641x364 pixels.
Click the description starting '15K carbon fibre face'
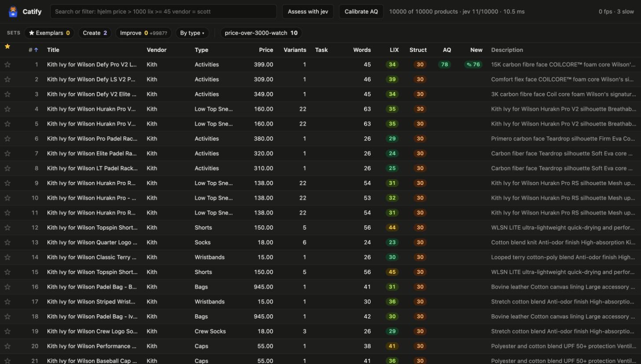click(564, 65)
